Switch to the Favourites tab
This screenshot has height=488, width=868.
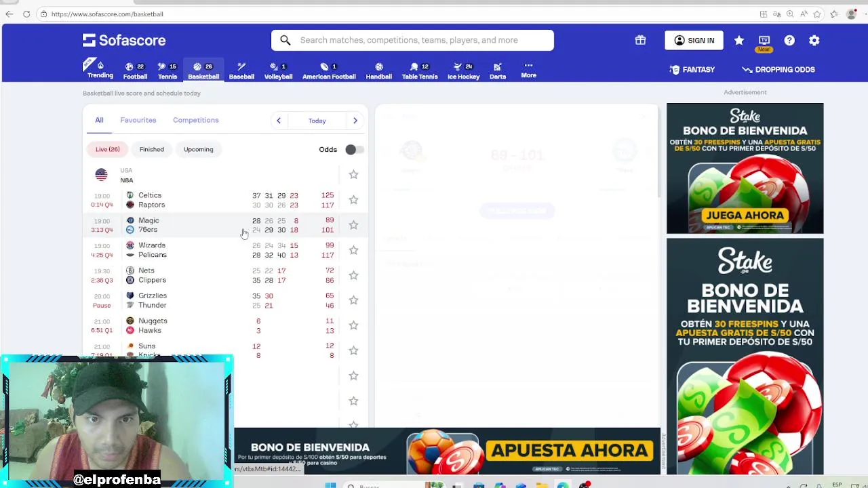pyautogui.click(x=138, y=120)
